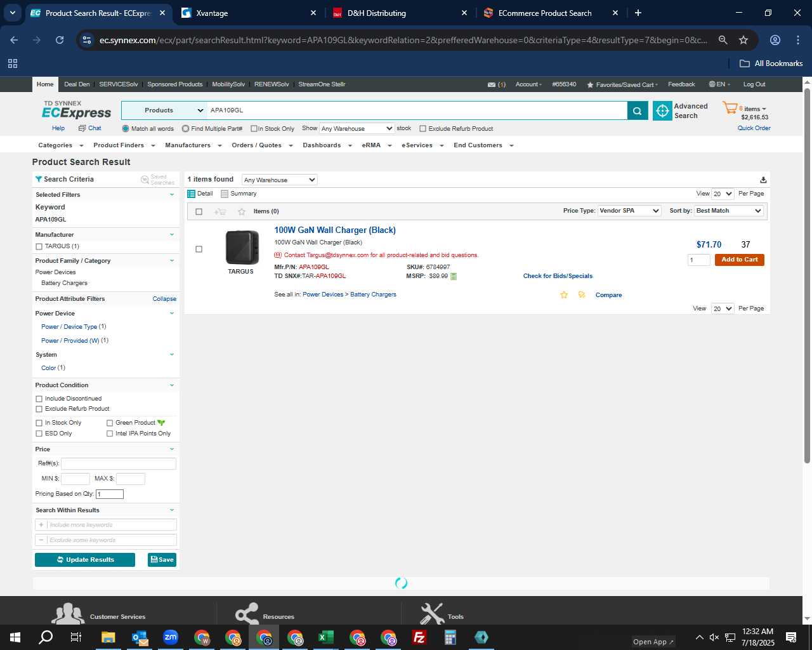812x650 pixels.
Task: Collapse Search Within Results section
Action: pyautogui.click(x=172, y=510)
